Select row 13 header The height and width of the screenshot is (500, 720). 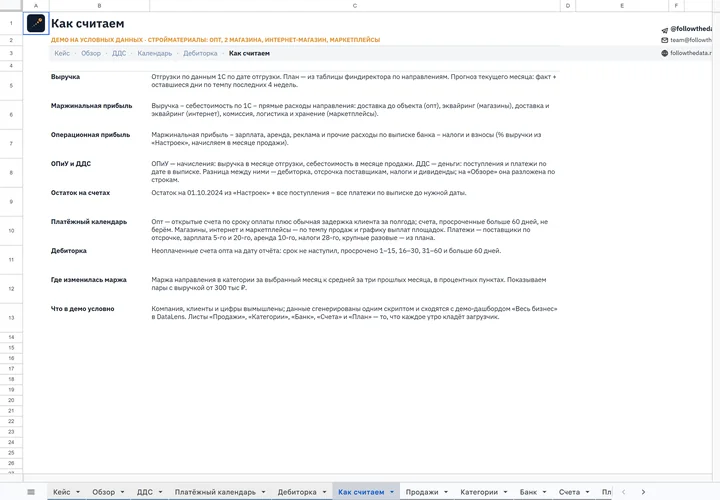pos(11,318)
